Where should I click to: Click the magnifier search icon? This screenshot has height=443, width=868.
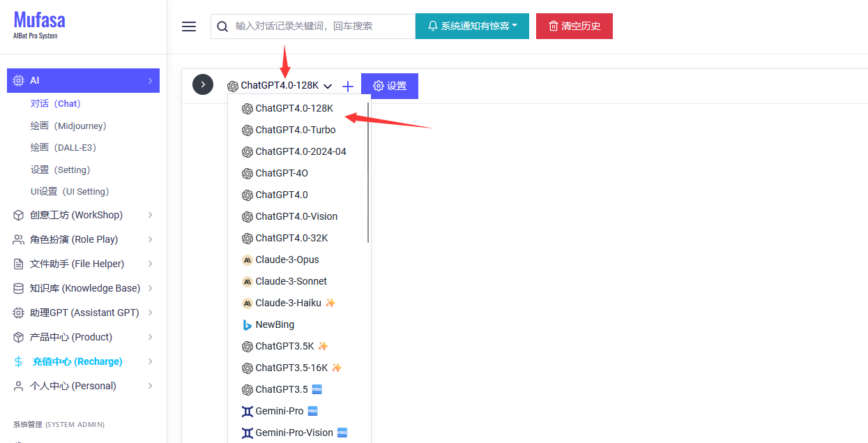[222, 27]
